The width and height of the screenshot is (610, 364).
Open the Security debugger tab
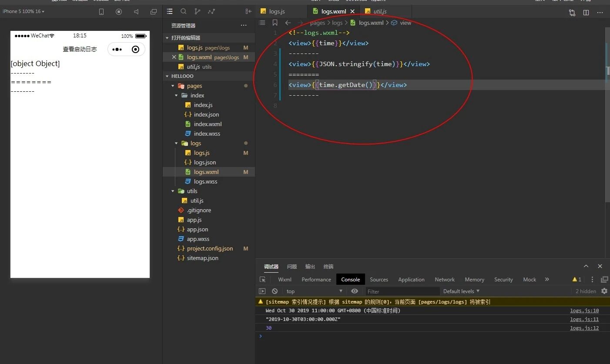(503, 280)
